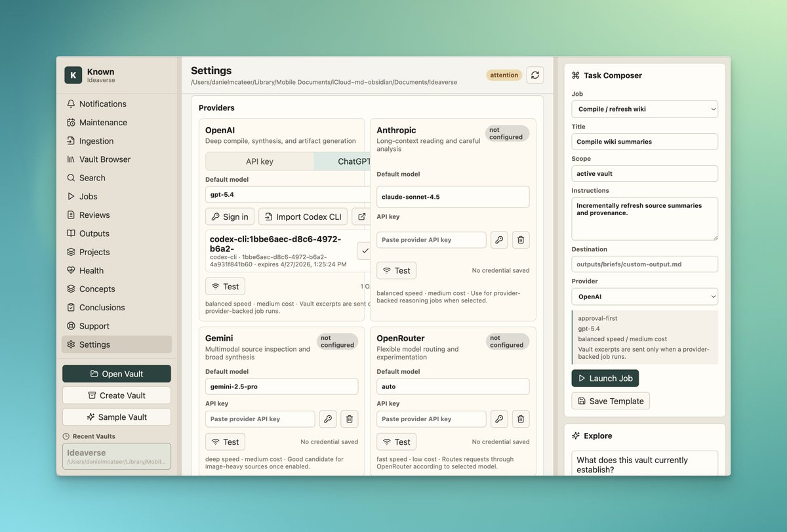The width and height of the screenshot is (787, 532).
Task: Open the Job dropdown in Task Composer
Action: point(645,109)
